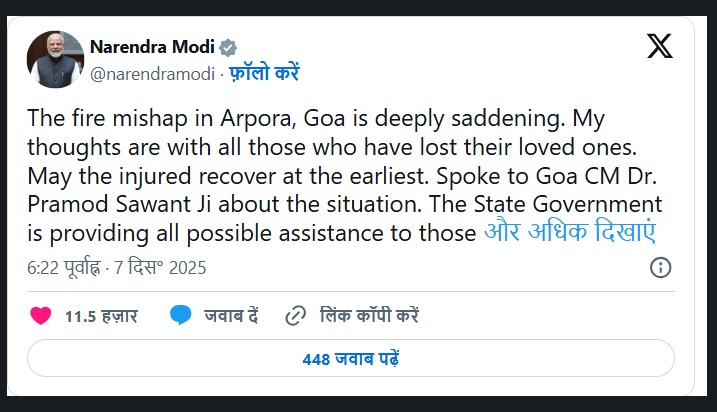Click the tweet text about Arpora fire
Image resolution: width=717 pixels, height=412 pixels.
pyautogui.click(x=340, y=119)
